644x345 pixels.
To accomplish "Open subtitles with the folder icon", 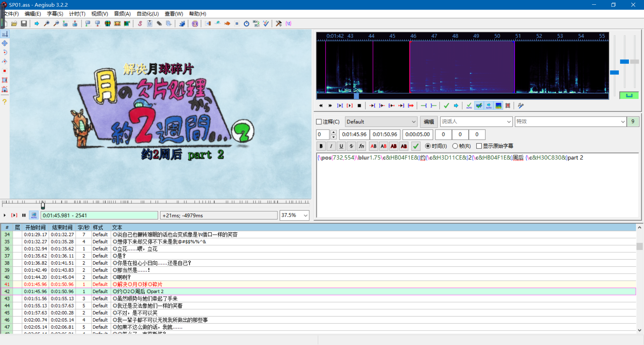I will tap(14, 23).
